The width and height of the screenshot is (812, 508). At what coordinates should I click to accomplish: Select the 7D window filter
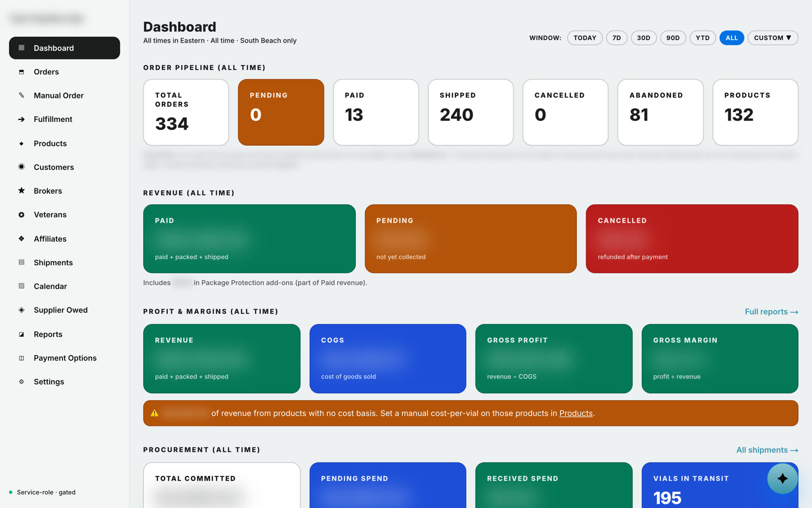[x=617, y=38]
